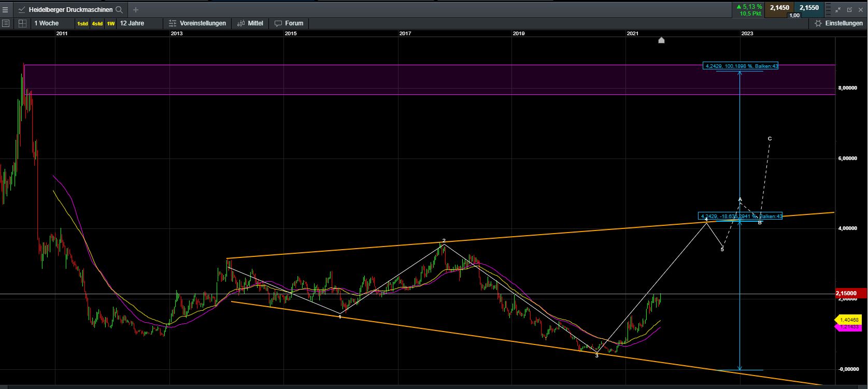Click the 2023 year label on the time axis
The height and width of the screenshot is (389, 868).
(747, 34)
